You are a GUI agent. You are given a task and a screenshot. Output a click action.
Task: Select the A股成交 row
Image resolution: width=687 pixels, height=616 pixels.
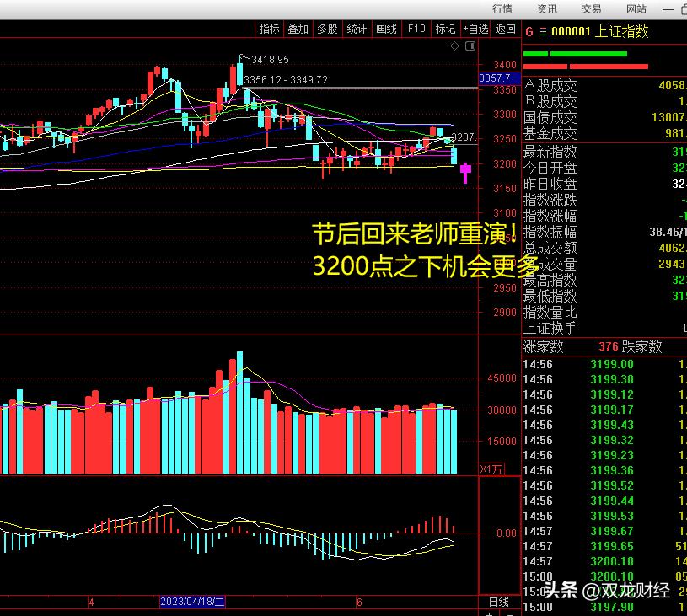coord(604,85)
